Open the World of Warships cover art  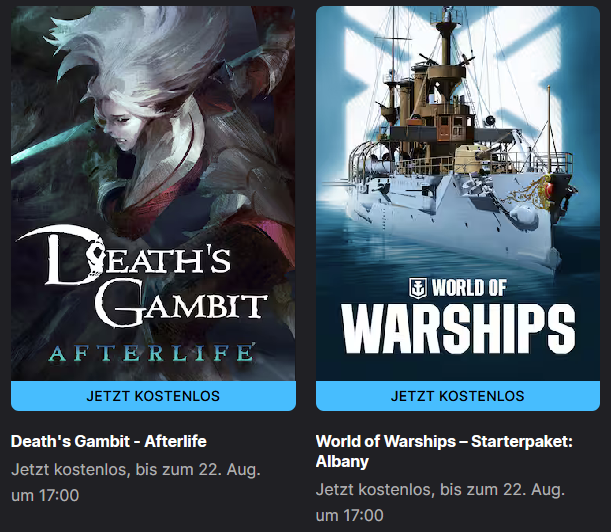pos(458,193)
